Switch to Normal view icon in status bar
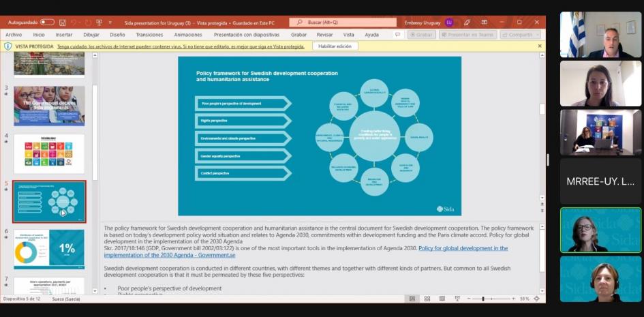 (412, 299)
